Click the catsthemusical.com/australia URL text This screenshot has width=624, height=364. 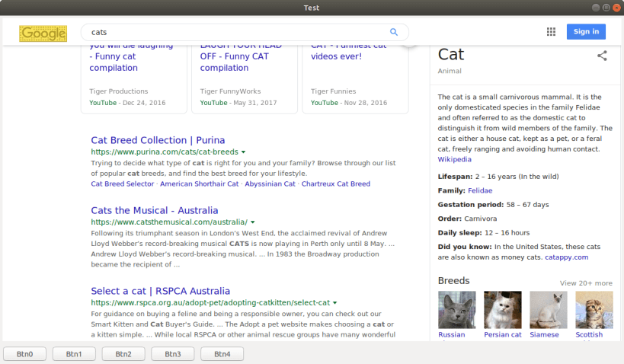point(169,222)
